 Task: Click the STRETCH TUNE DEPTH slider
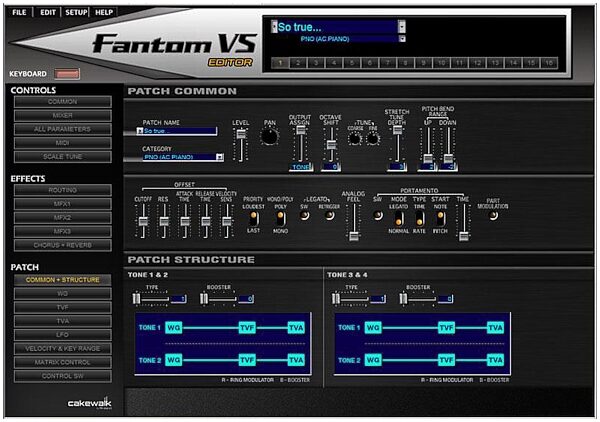coord(397,130)
